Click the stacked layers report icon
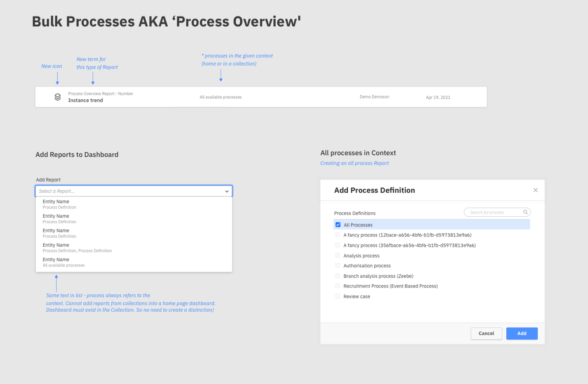This screenshot has width=588, height=384. coord(58,97)
